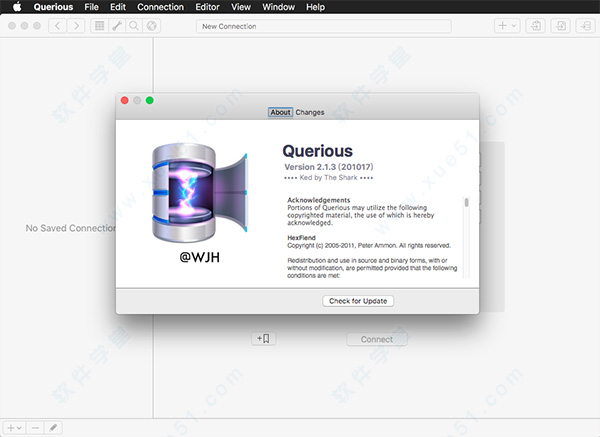Screen dimensions: 600x437
Task: Open the table grid view icon
Action: pyautogui.click(x=101, y=25)
